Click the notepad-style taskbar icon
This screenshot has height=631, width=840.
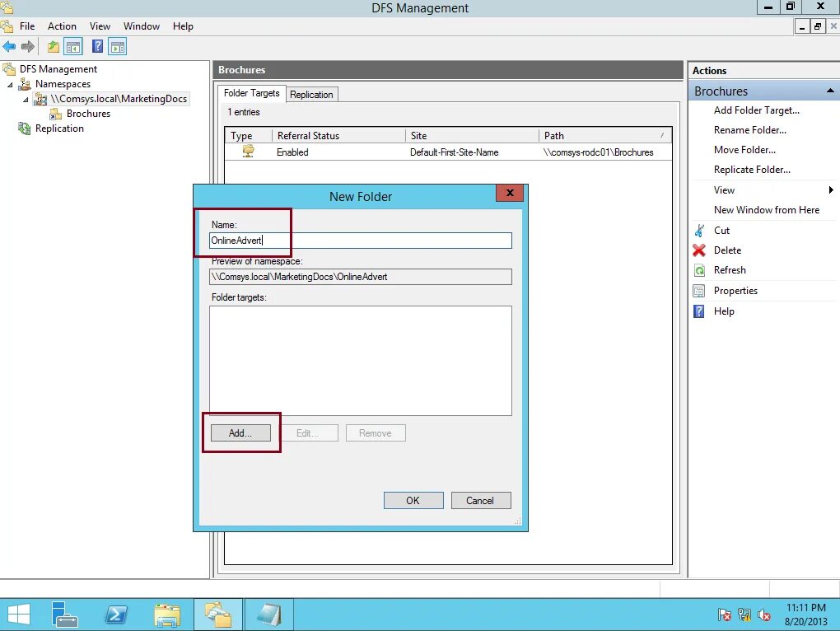[x=269, y=615]
